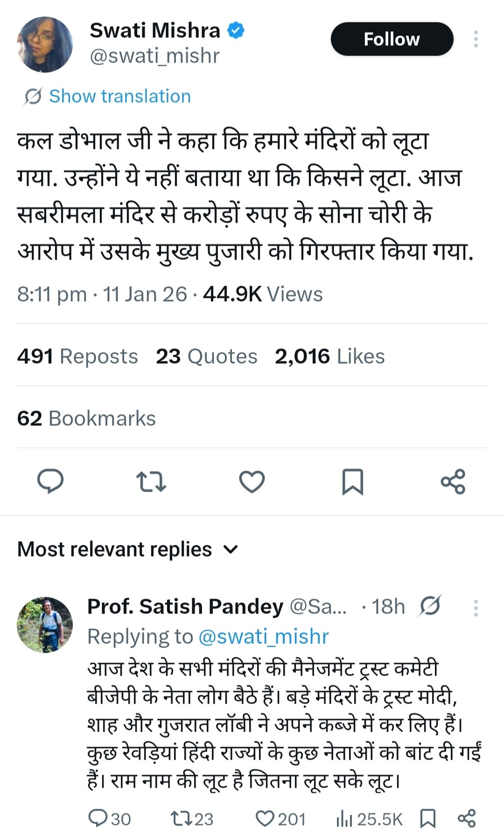
Task: Repost the main tweet
Action: point(151,481)
